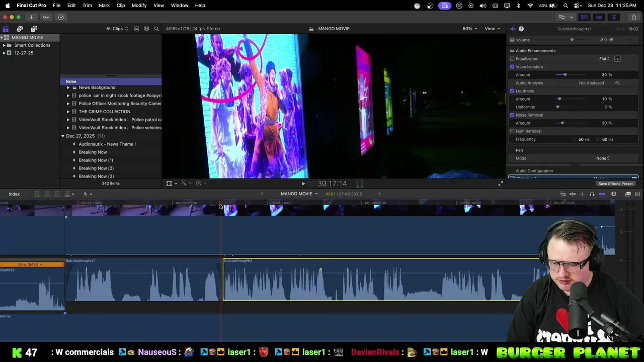This screenshot has width=644, height=362.
Task: Open the Equalization Flat preset dropdown
Action: pyautogui.click(x=604, y=59)
